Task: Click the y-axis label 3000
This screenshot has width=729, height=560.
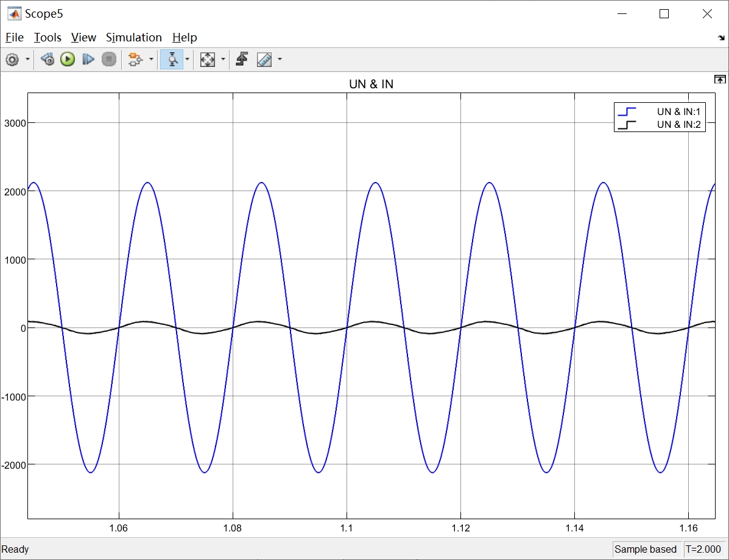Action: 15,123
